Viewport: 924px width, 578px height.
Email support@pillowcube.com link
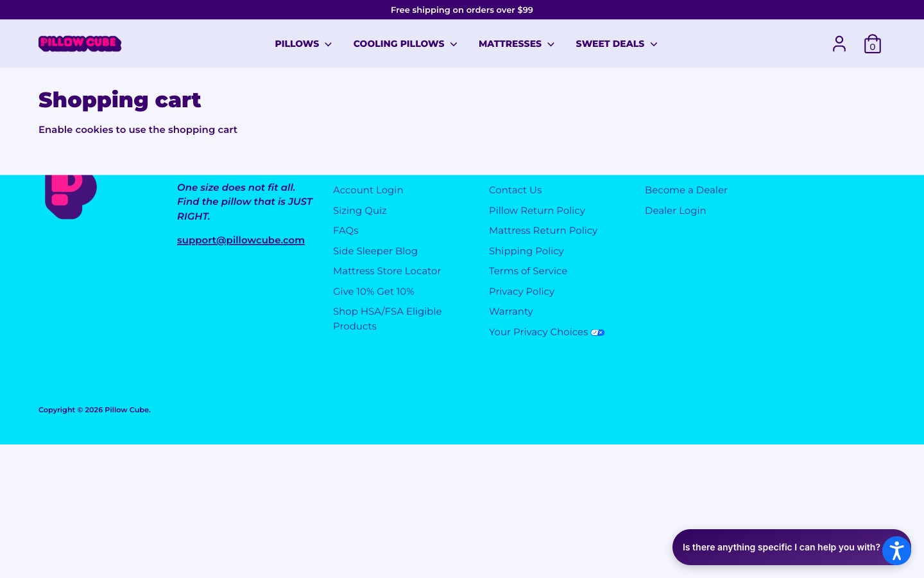click(x=241, y=240)
